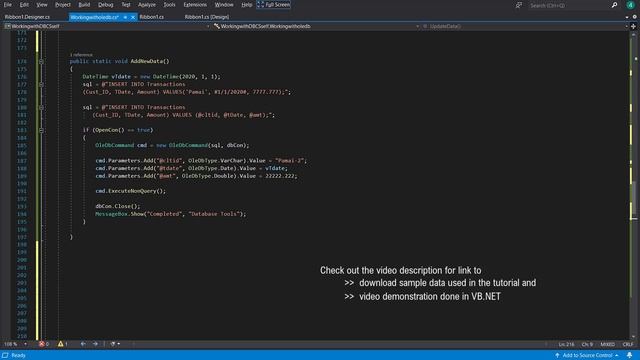Click the AddNewData method name

point(147,61)
